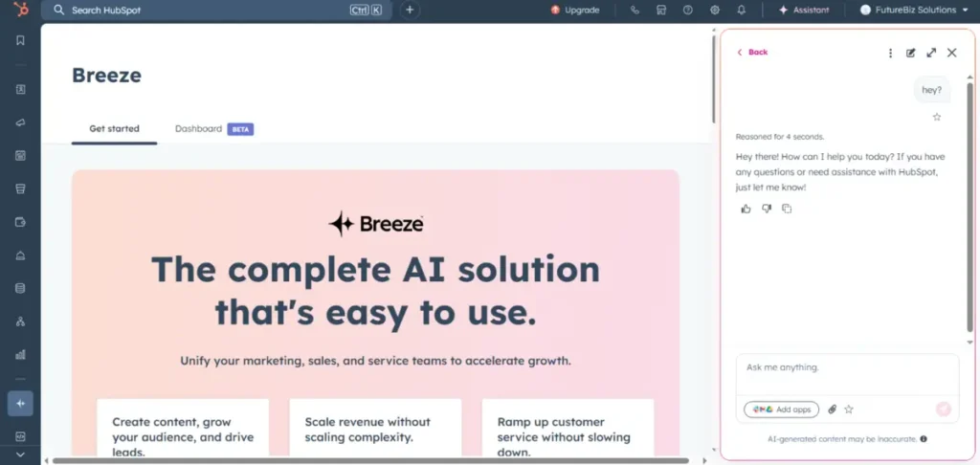Start a new chat with compose icon
This screenshot has height=465, width=980.
pyautogui.click(x=911, y=53)
